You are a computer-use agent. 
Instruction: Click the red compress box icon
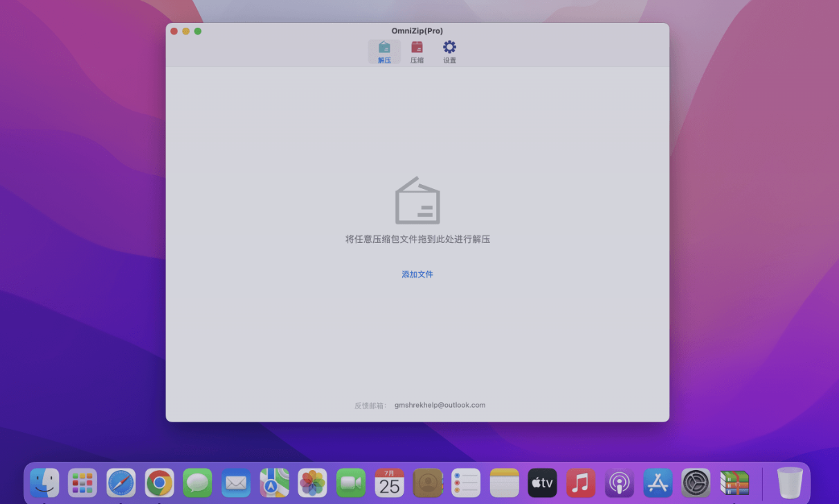tap(417, 46)
